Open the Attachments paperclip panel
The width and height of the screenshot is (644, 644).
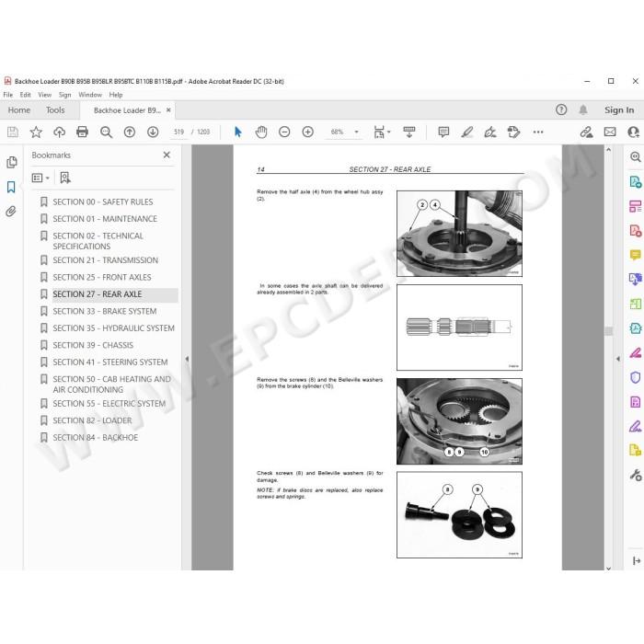pyautogui.click(x=11, y=212)
